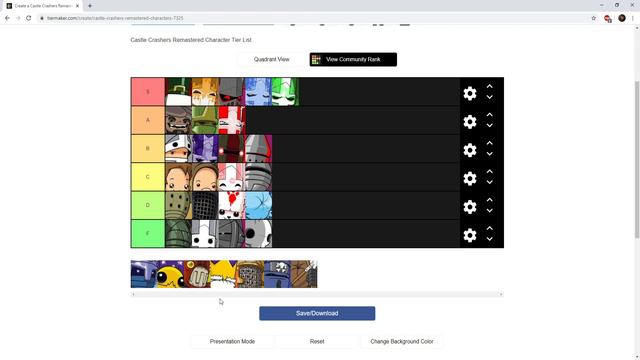Open settings gear for S tier row

(x=470, y=93)
